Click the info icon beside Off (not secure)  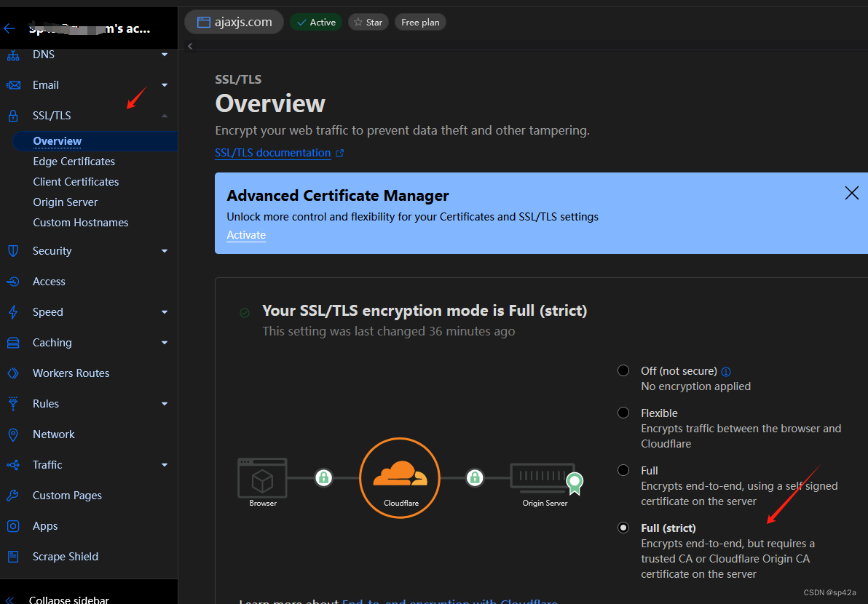[726, 372]
